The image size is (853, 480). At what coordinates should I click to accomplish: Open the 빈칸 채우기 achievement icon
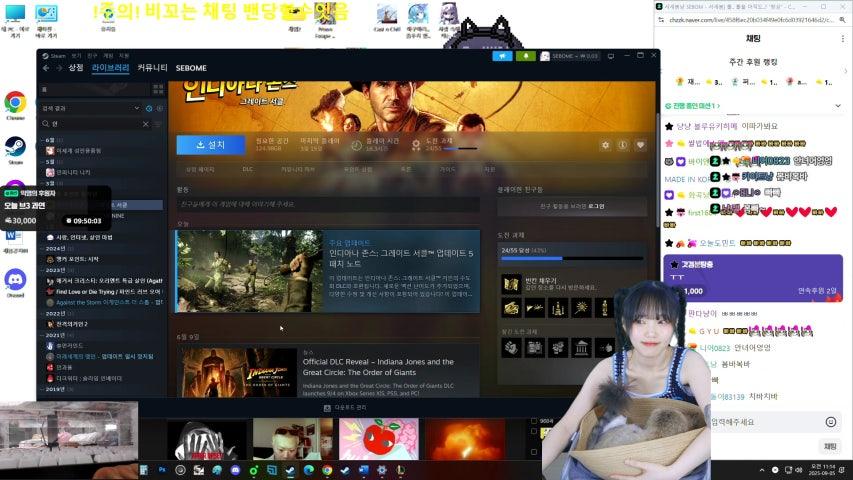(x=511, y=284)
